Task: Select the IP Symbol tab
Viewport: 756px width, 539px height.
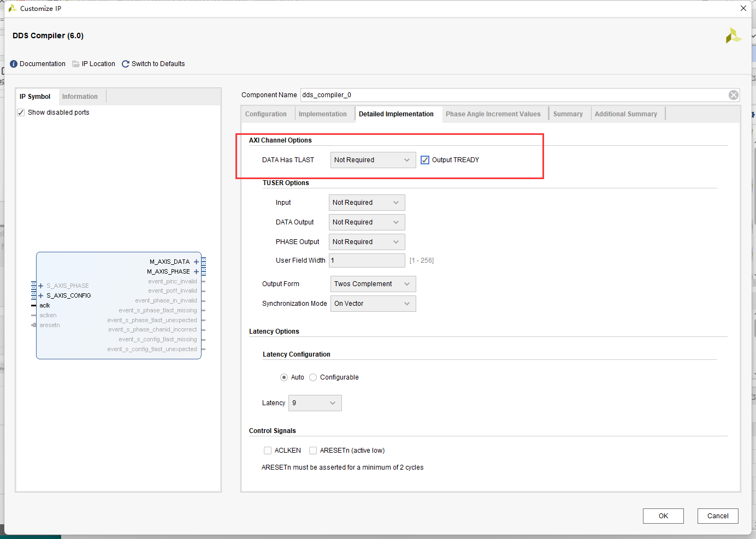Action: pyautogui.click(x=35, y=97)
